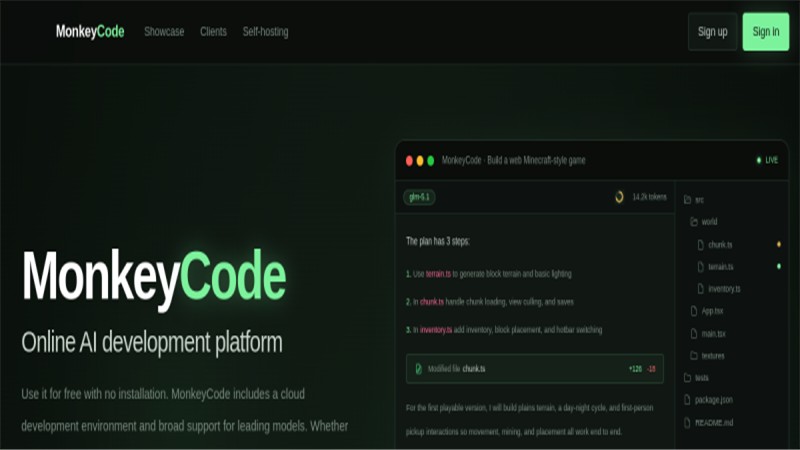Screen dimensions: 800x450
Task: Click the src folder name in tree
Action: pyautogui.click(x=699, y=200)
